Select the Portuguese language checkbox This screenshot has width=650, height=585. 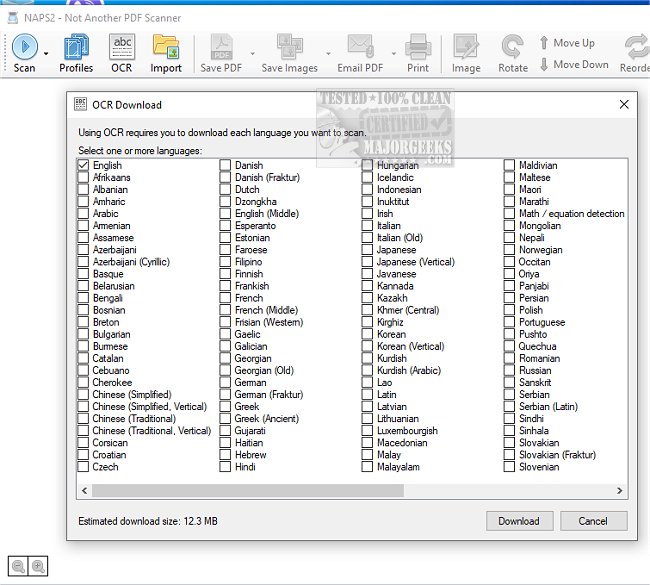[509, 322]
